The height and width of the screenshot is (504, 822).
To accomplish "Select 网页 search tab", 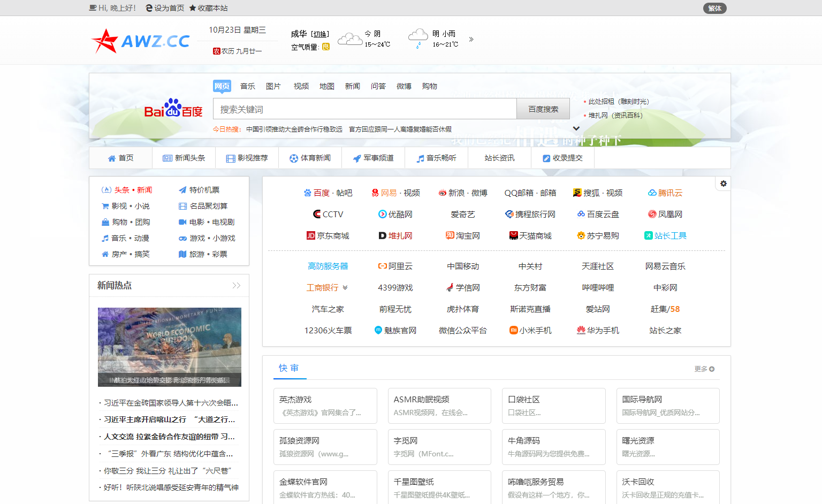I will click(x=222, y=86).
